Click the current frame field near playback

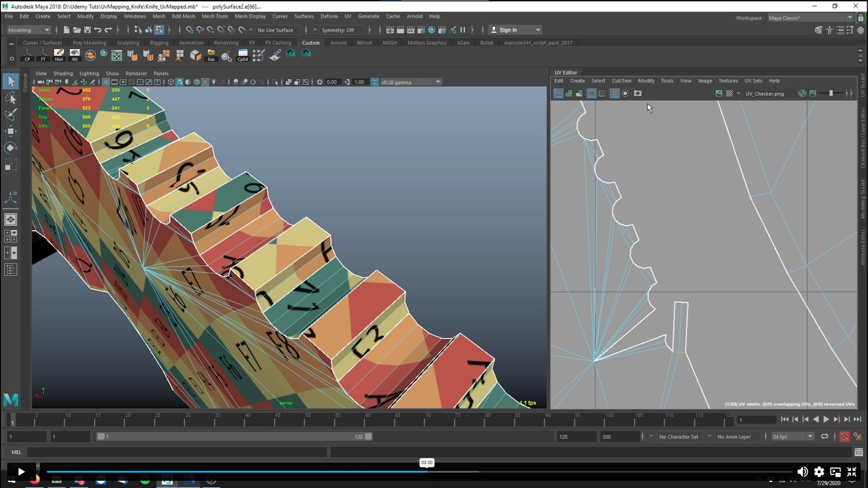756,420
